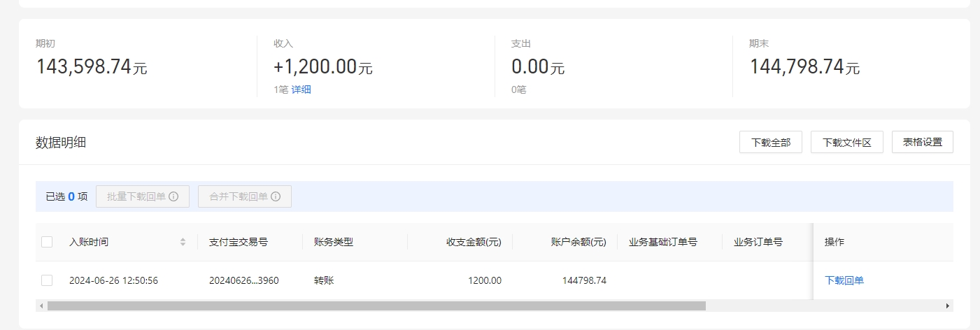
Task: Click the 业务基础订单号 column header
Action: (x=663, y=242)
